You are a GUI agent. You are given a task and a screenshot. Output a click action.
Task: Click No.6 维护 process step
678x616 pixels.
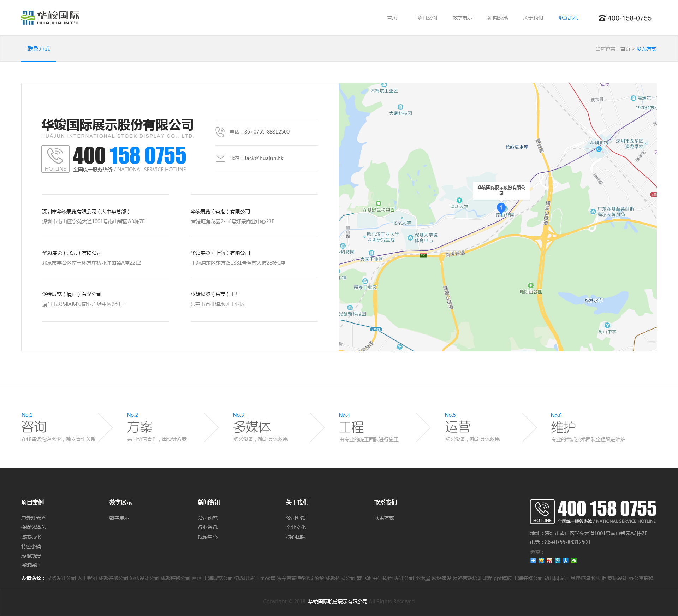pyautogui.click(x=588, y=427)
